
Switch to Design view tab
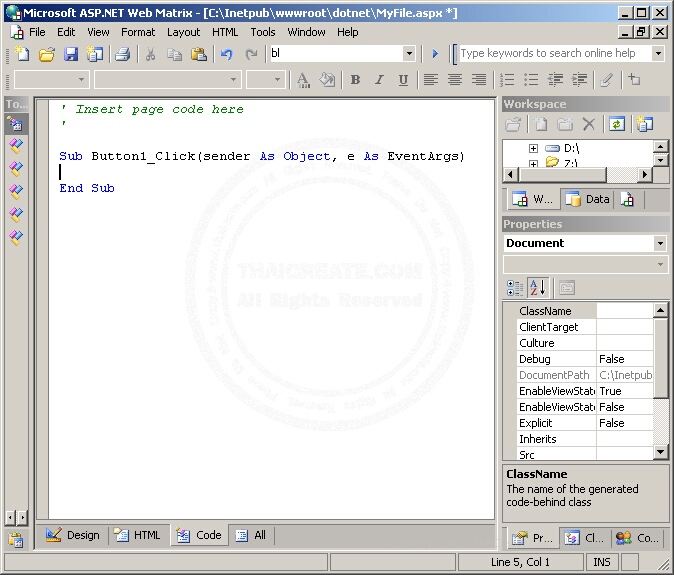pyautogui.click(x=72, y=535)
